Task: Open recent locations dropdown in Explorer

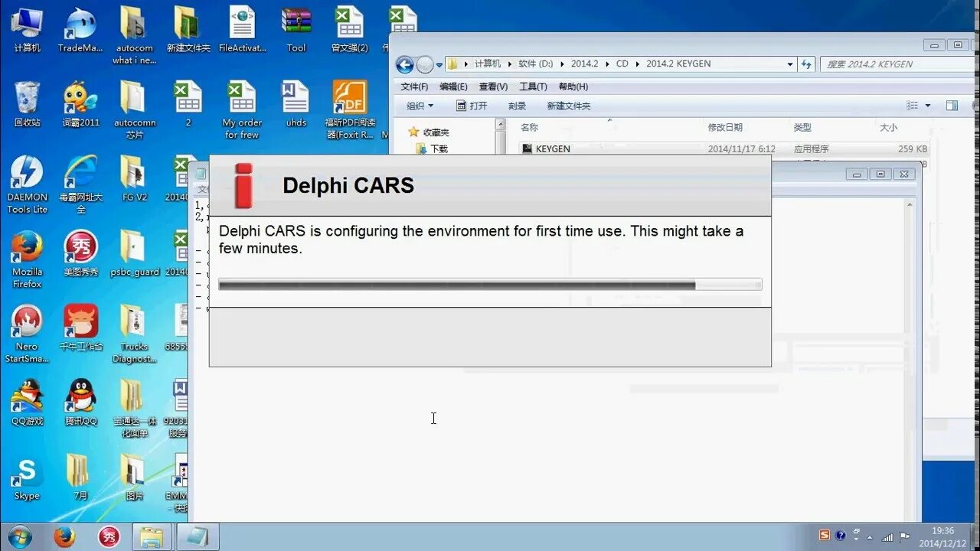Action: 439,65
